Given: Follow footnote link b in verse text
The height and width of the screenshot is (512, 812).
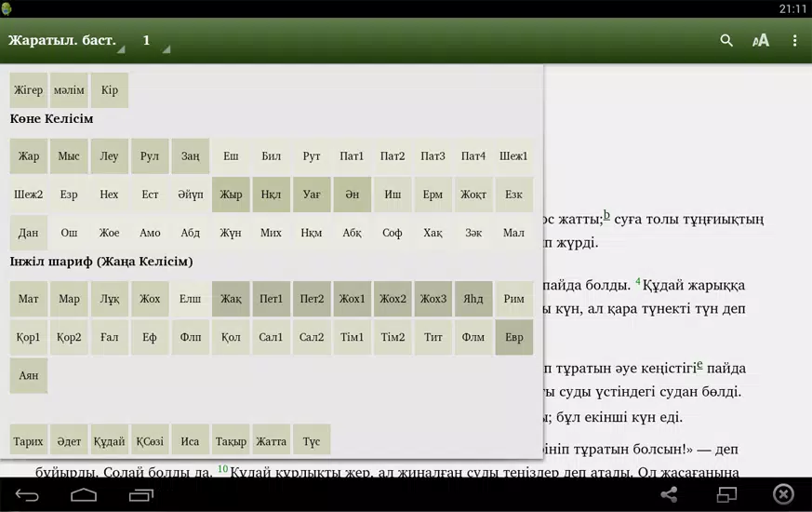Looking at the screenshot, I should 606,215.
